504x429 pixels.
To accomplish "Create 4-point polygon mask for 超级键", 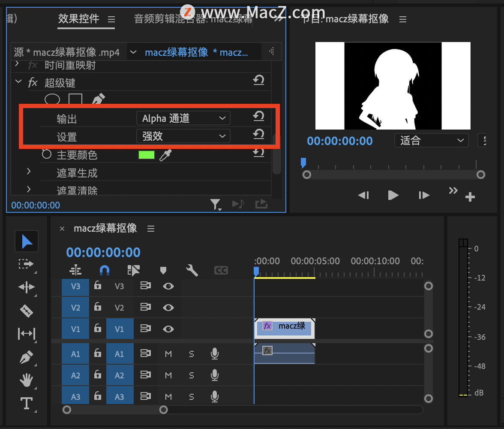I will click(x=75, y=99).
